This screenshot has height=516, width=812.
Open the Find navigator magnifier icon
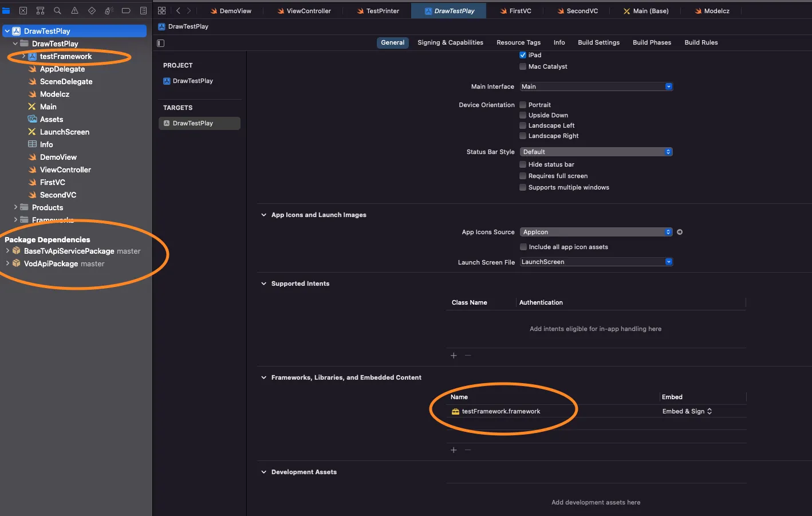coord(58,11)
